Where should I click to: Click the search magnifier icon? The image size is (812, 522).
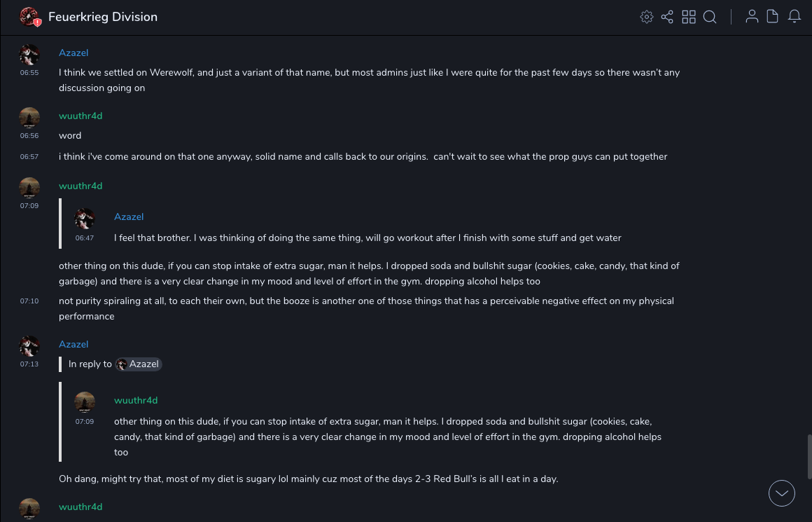tap(710, 17)
